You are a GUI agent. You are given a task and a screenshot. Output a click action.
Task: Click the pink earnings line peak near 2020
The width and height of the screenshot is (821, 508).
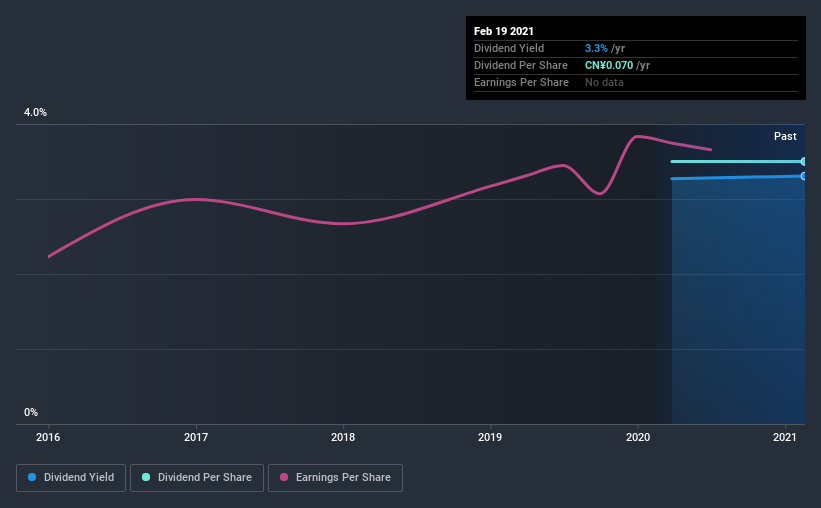click(x=637, y=137)
